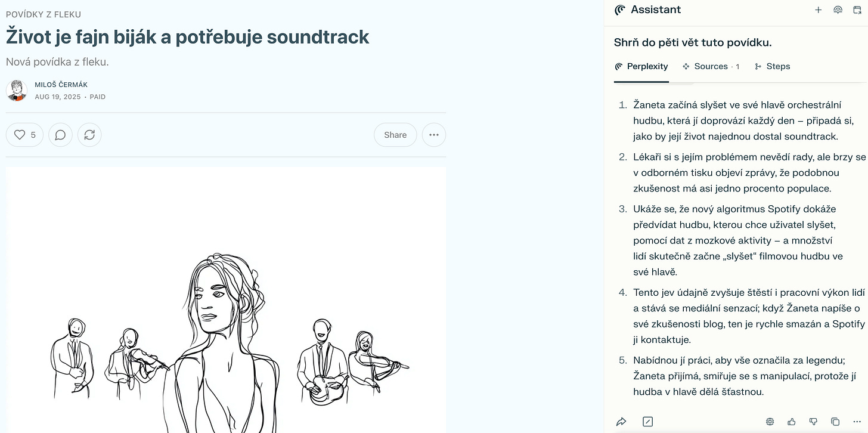Screen dimensions: 868x433
Task: Restack the post using the repost icon
Action: click(89, 135)
